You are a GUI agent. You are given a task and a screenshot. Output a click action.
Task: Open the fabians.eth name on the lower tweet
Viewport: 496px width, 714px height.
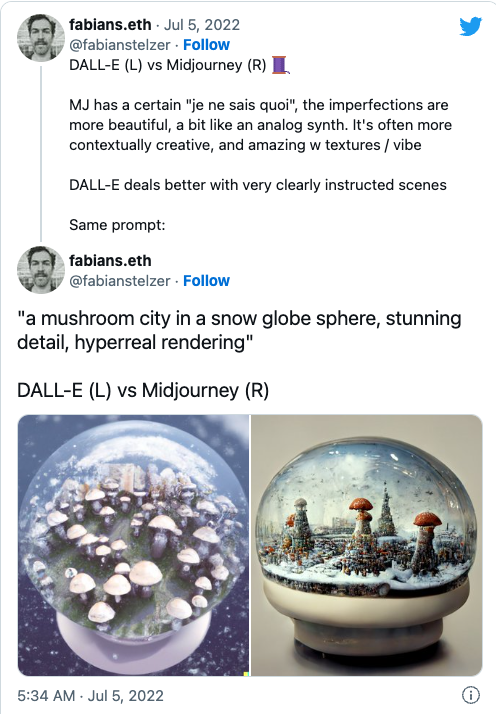pyautogui.click(x=110, y=260)
